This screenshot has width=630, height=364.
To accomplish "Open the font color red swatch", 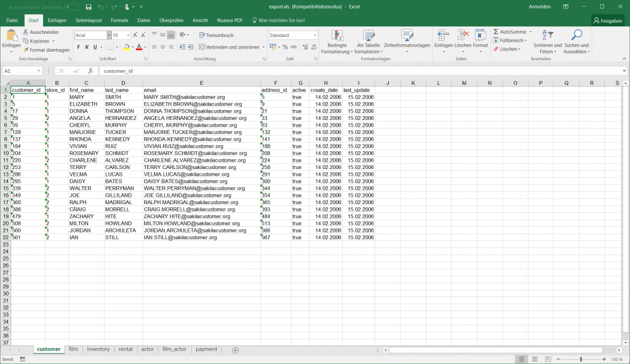I will point(139,46).
